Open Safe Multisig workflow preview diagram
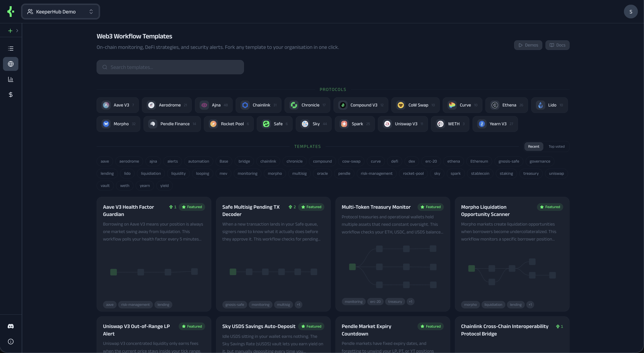Screen dimensions: 644x353 273,272
